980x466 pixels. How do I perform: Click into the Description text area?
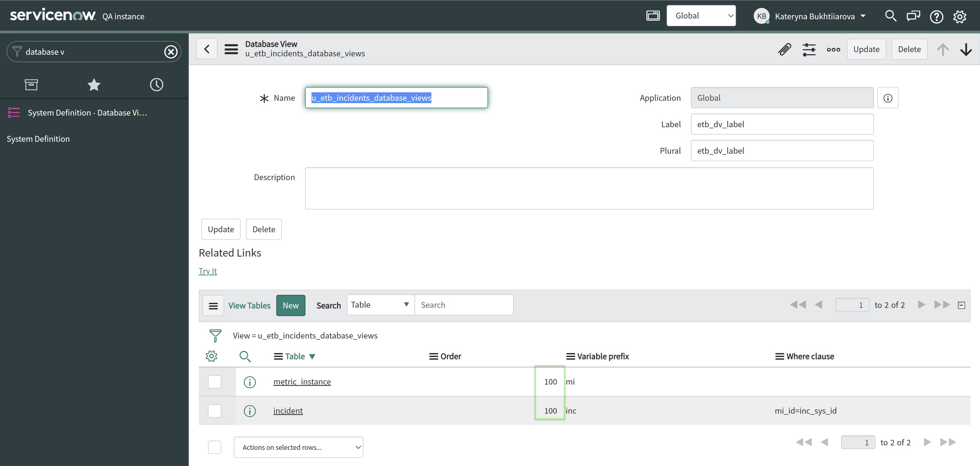(x=589, y=188)
